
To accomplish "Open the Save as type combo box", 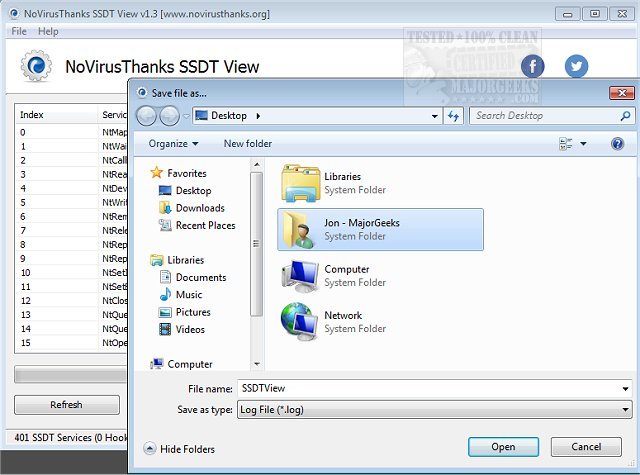I will [434, 409].
